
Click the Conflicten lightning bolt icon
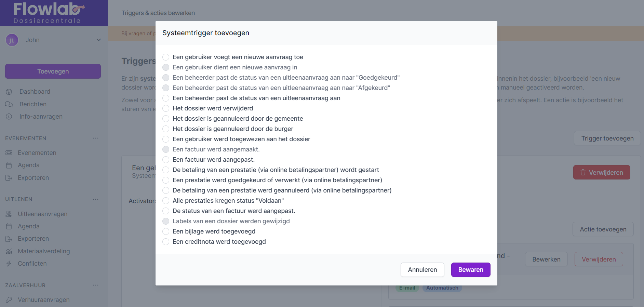9,264
